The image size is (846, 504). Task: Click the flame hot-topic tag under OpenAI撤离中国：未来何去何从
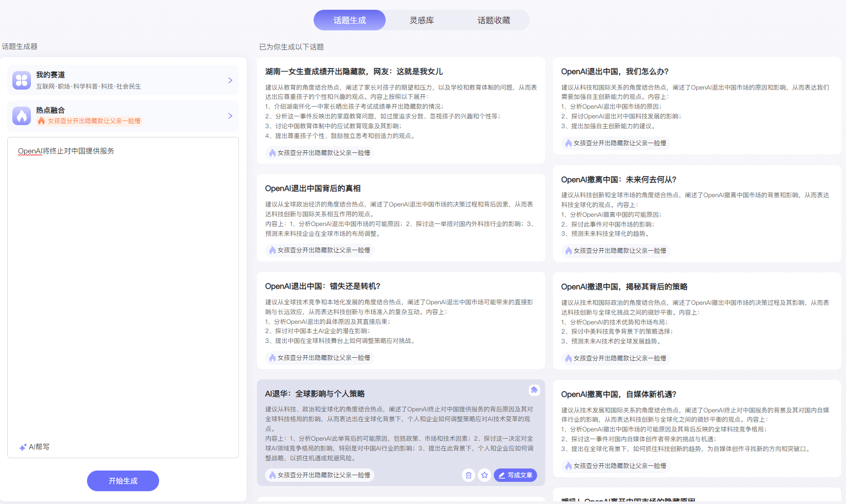coord(615,251)
